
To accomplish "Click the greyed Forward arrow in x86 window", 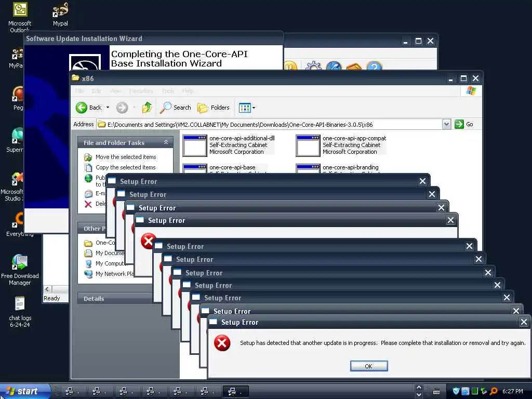I will coord(122,108).
